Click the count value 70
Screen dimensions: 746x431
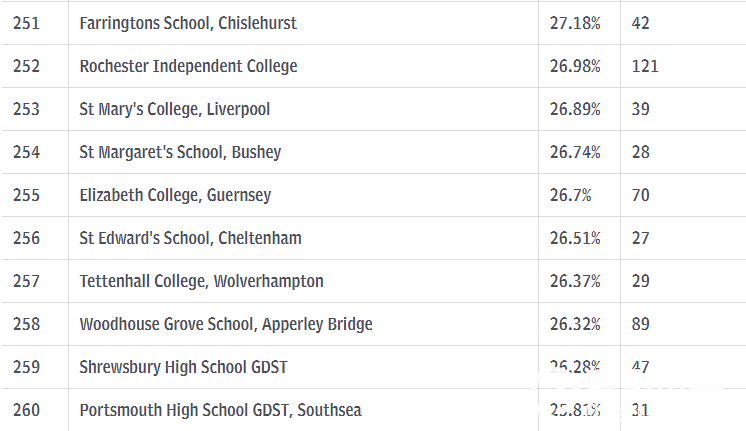(x=640, y=196)
